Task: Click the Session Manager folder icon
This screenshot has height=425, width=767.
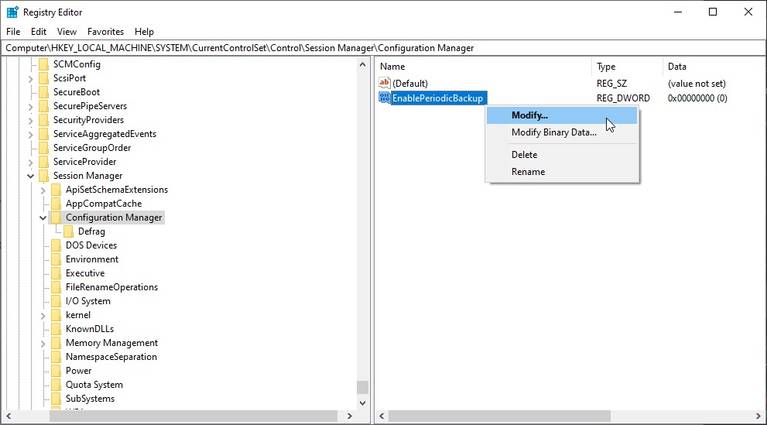Action: pyautogui.click(x=44, y=176)
